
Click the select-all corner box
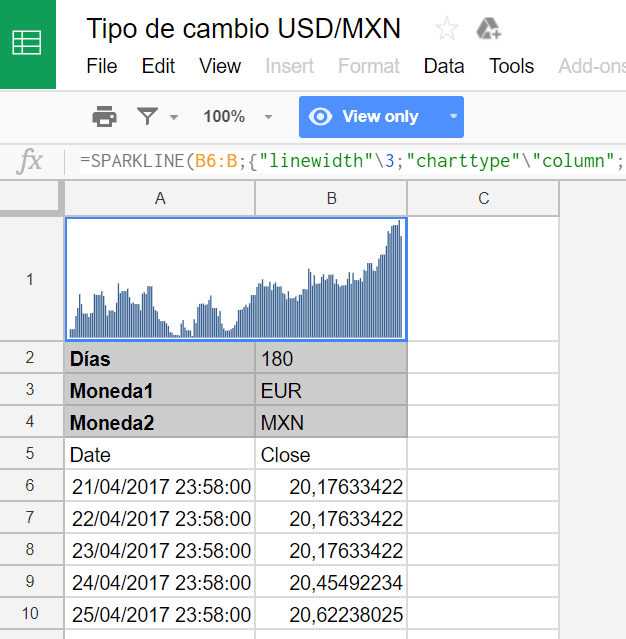(x=31, y=198)
